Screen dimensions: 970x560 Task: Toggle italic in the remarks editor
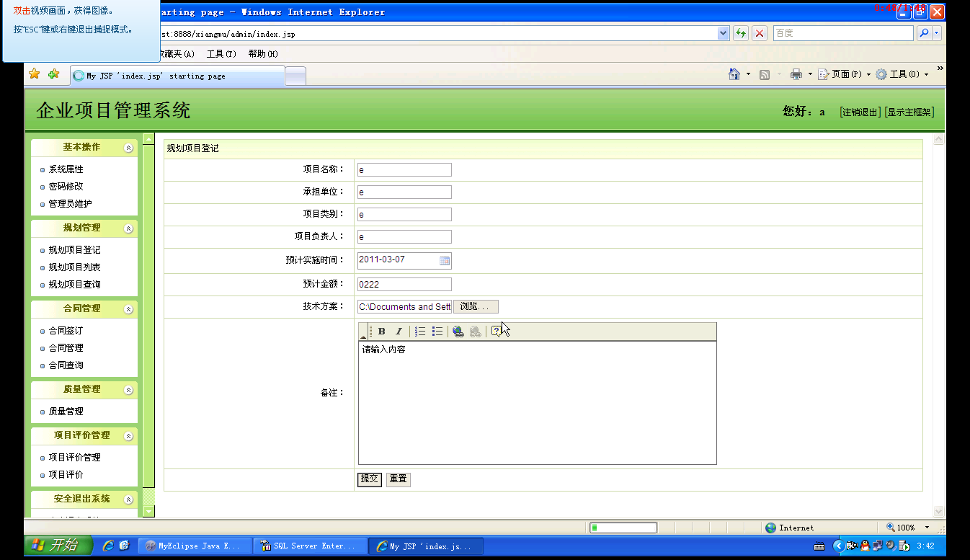click(399, 332)
